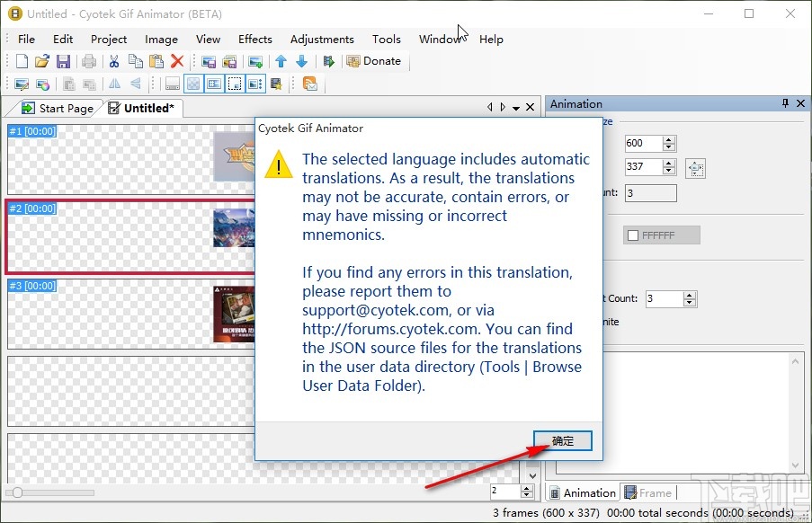Close the Untitled document tab

pyautogui.click(x=530, y=107)
